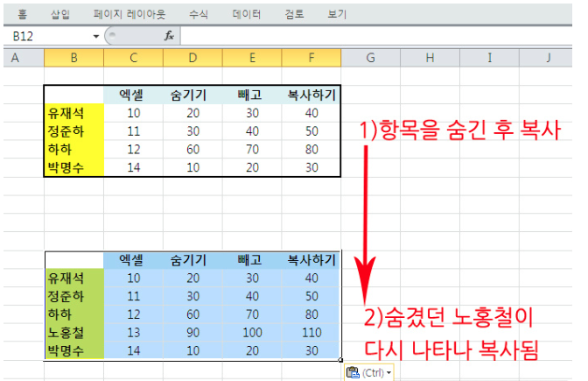The height and width of the screenshot is (381, 588).
Task: Click cell 80 in upper table's 하하 row
Action: click(311, 149)
